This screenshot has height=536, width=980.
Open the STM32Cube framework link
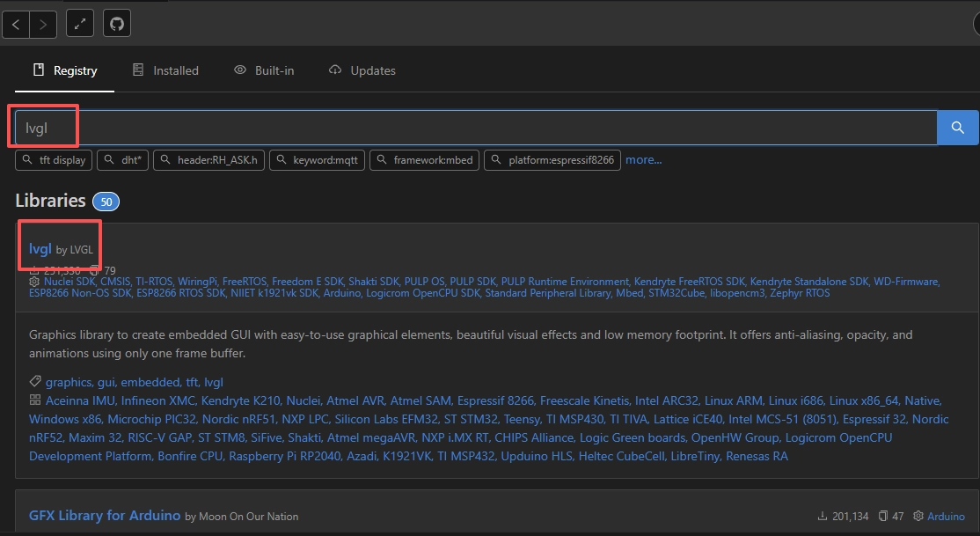pos(676,293)
